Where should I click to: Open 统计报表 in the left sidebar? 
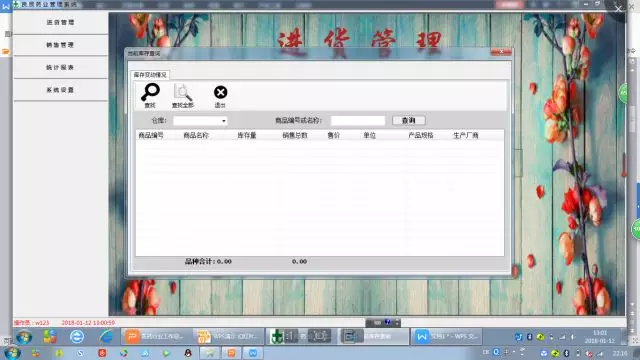(x=60, y=67)
